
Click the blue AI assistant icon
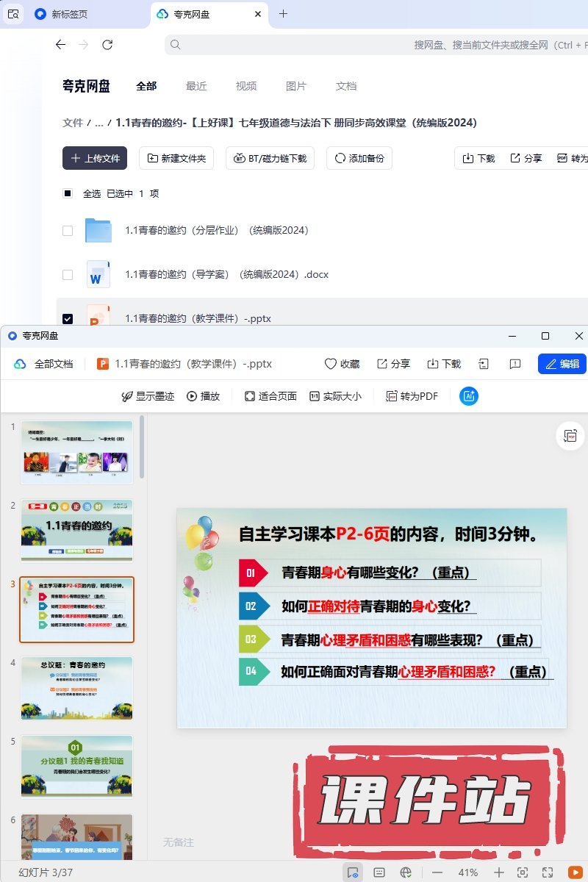[469, 396]
